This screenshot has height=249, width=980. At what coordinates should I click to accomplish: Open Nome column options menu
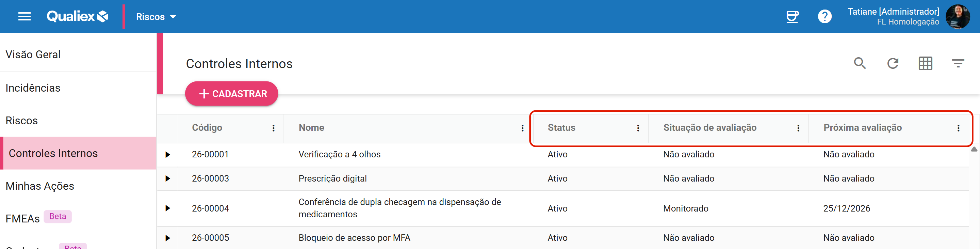tap(522, 128)
